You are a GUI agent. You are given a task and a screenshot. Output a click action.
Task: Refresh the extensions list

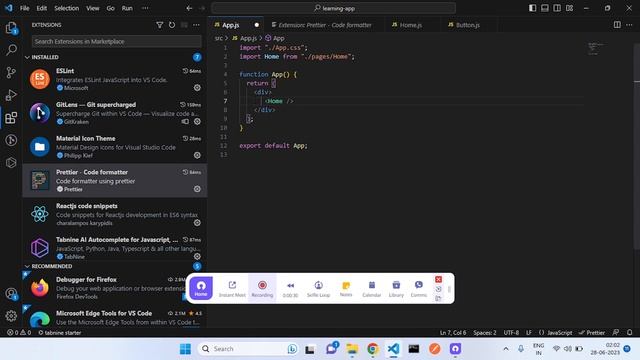tap(172, 25)
